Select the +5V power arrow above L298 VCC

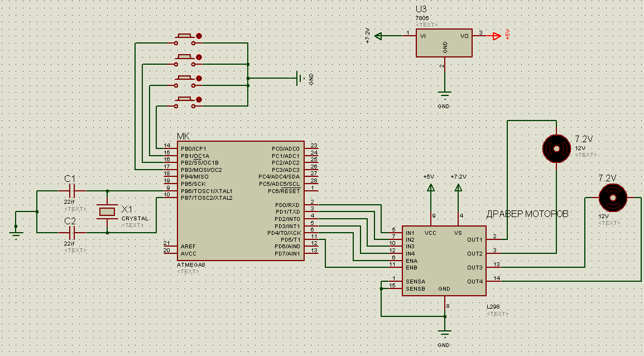pyautogui.click(x=431, y=190)
